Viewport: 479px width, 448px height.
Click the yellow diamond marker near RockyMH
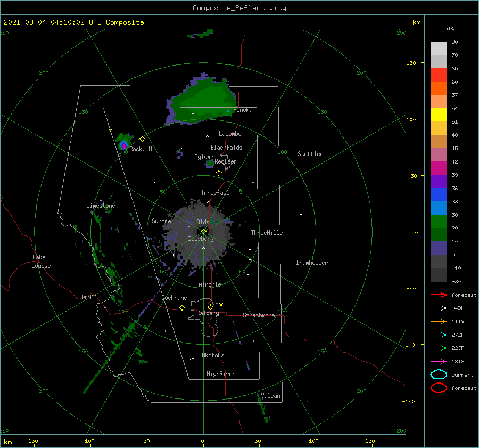click(142, 139)
